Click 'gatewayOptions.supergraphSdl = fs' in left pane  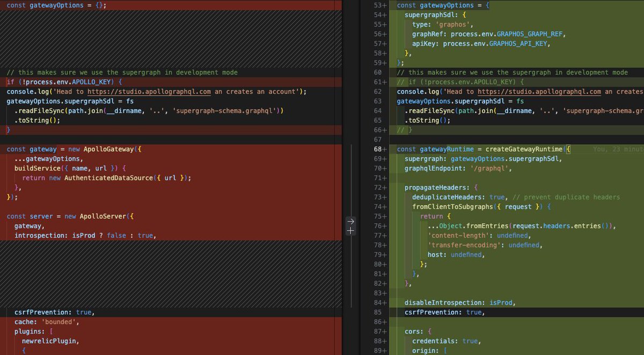pyautogui.click(x=70, y=101)
